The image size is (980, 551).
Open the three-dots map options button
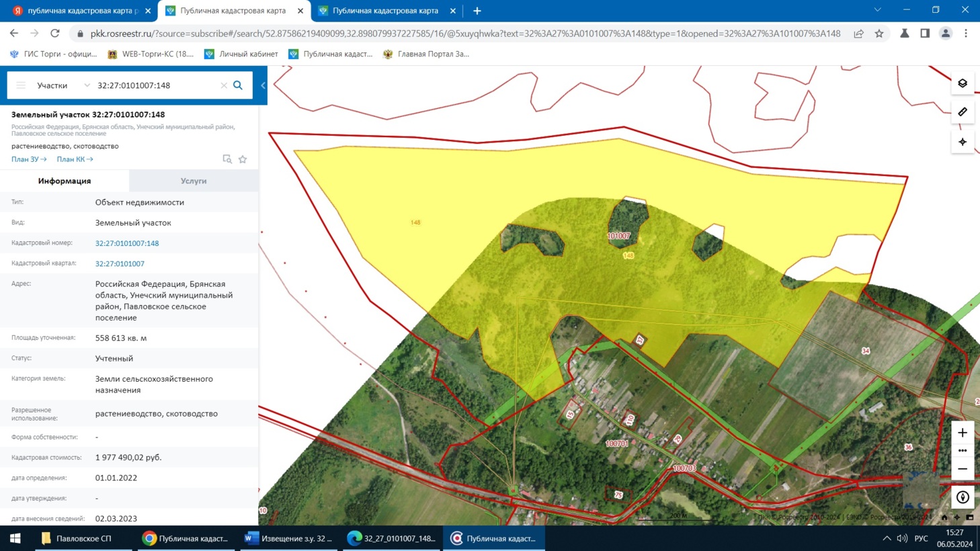pos(963,451)
